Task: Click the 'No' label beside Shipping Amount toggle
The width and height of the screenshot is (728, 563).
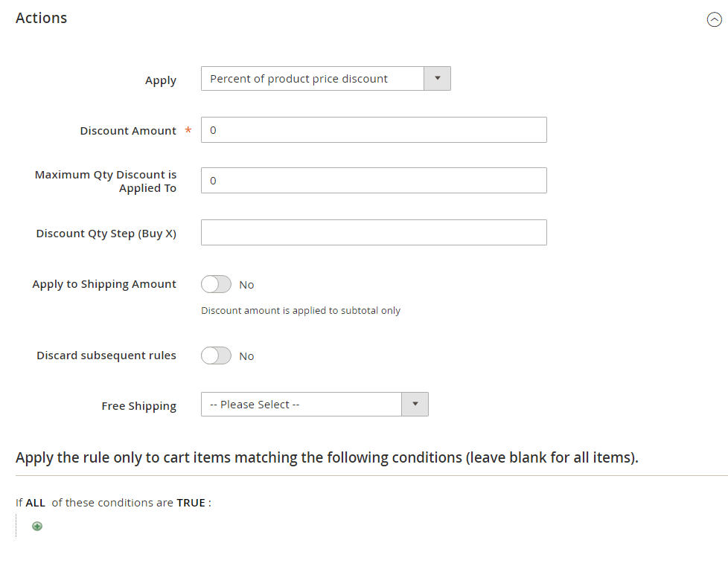Action: pyautogui.click(x=246, y=285)
